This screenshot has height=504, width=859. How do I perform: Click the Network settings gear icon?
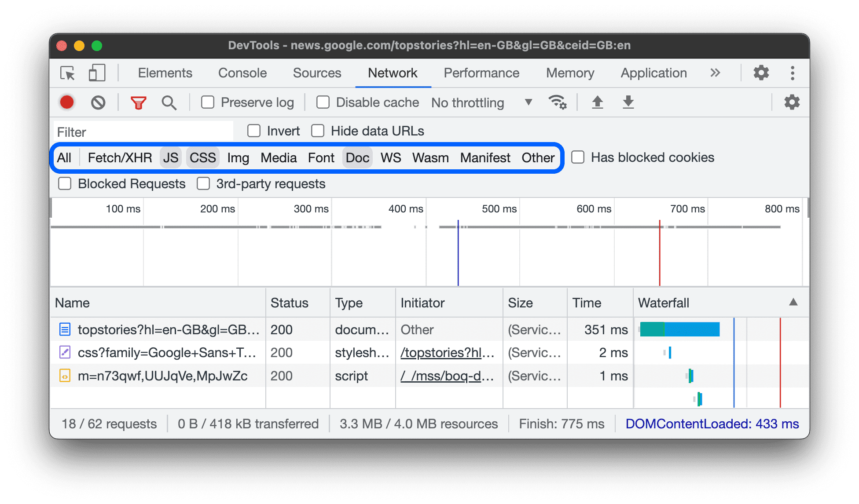[793, 102]
